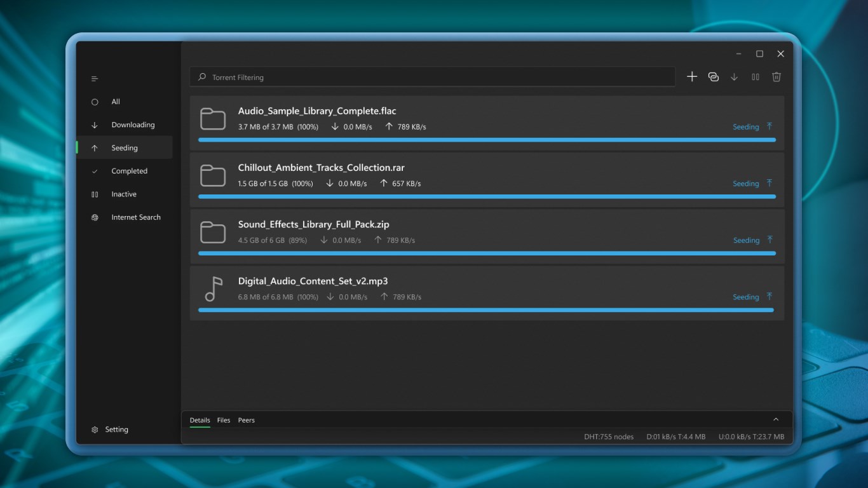View Inactive torrents in sidebar
868x488 pixels.
point(125,194)
